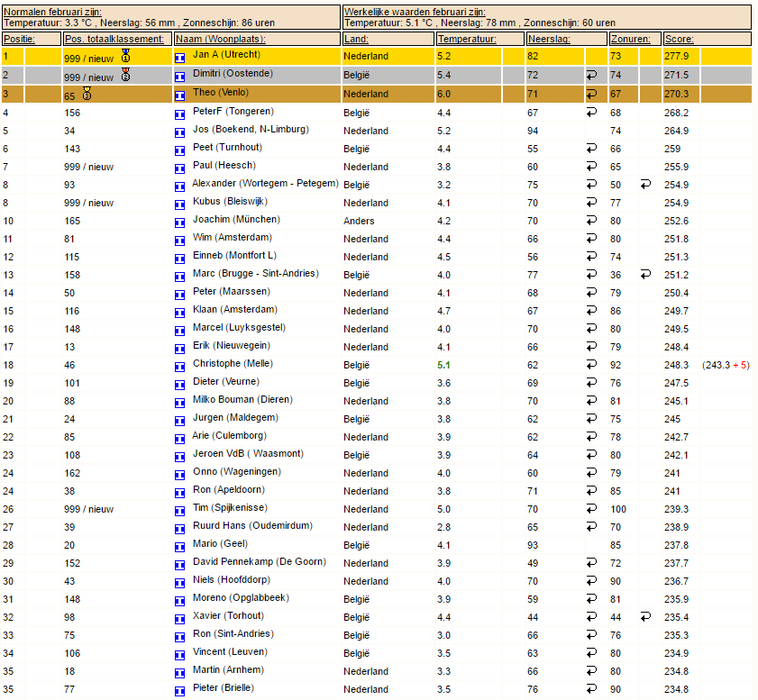Sort by the Positie column header
The height and width of the screenshot is (700, 758).
pyautogui.click(x=19, y=39)
